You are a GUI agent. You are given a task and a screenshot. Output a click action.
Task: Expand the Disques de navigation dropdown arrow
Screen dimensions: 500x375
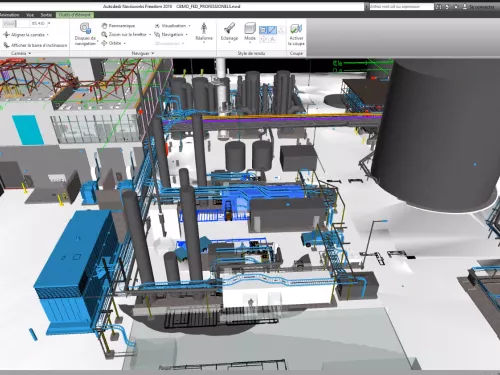click(97, 41)
